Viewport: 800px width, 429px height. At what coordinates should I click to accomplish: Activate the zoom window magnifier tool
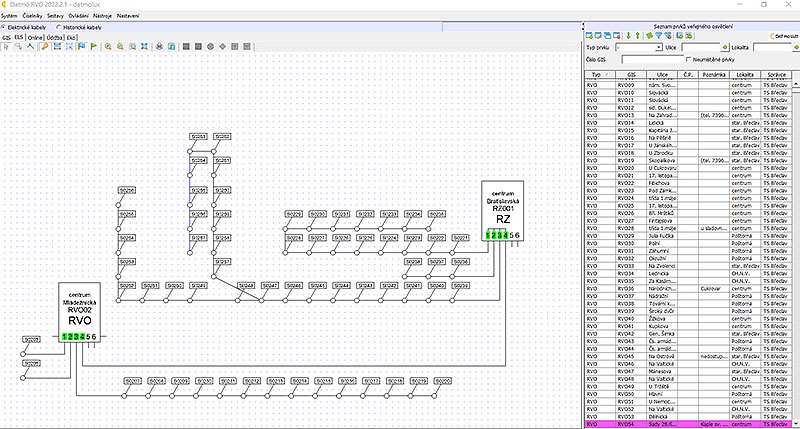click(133, 46)
